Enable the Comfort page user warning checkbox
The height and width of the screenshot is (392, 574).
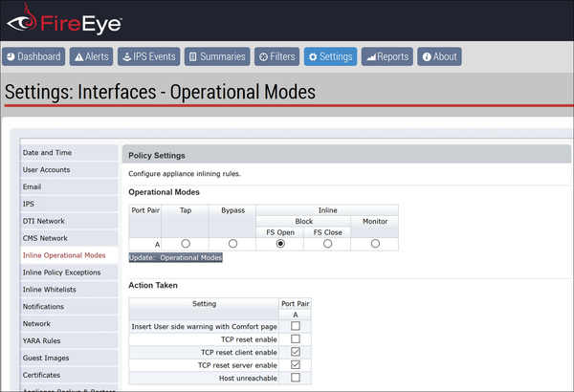[295, 326]
